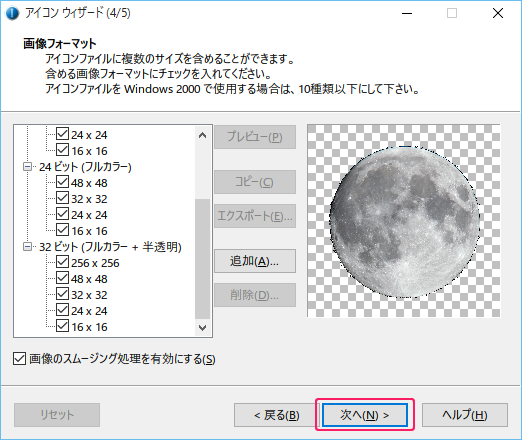Viewport: 522px width, 440px height.
Task: Close the アイコン ウィザード window
Action: (498, 13)
